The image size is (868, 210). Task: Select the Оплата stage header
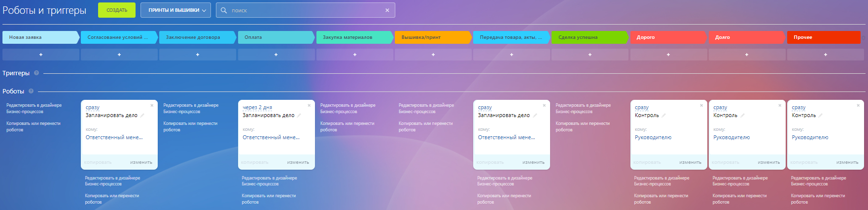pos(276,37)
